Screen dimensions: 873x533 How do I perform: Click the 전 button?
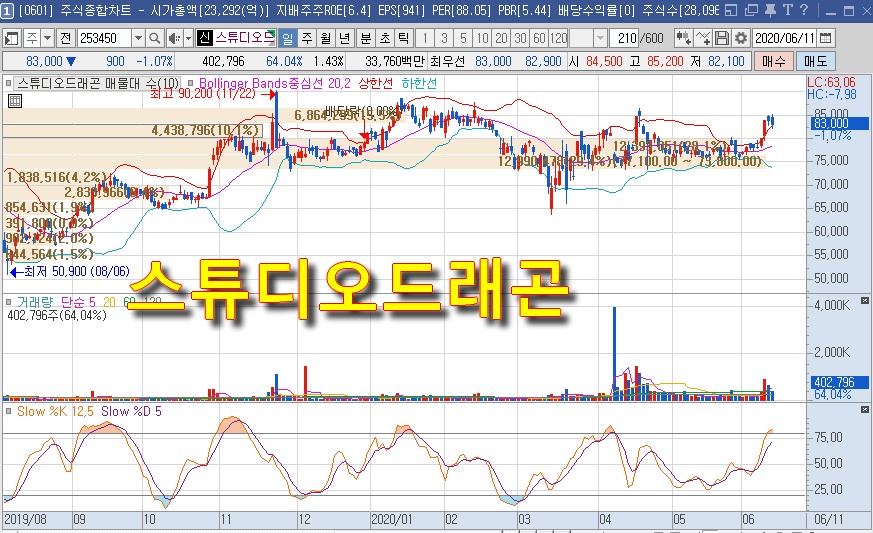point(65,38)
